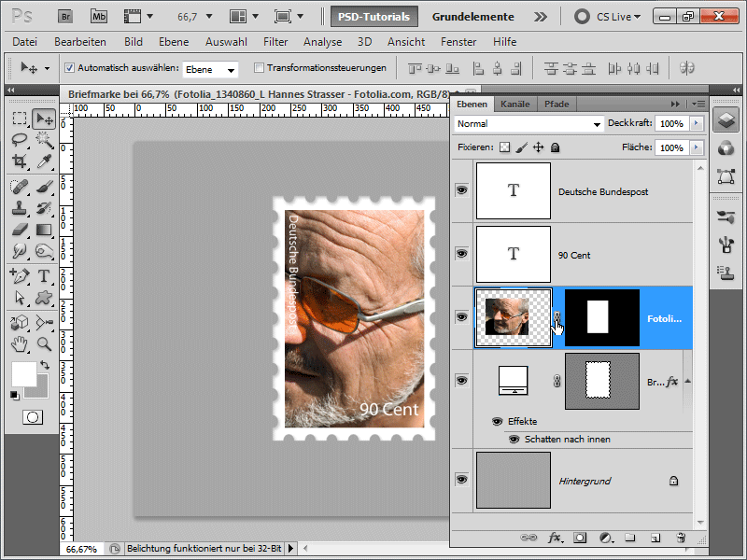This screenshot has height=560, width=747.
Task: Select the Rectangular Marquee tool
Action: (19, 119)
